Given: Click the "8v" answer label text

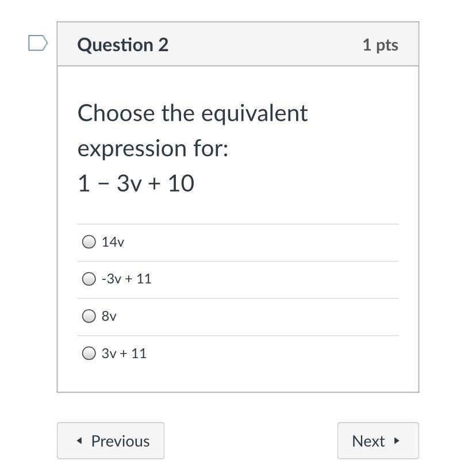Looking at the screenshot, I should click(x=109, y=316).
